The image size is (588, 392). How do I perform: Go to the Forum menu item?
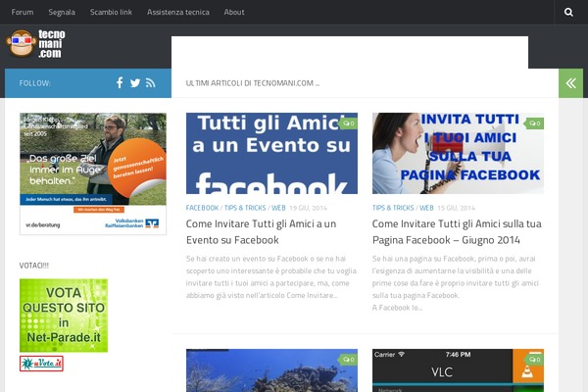(23, 12)
